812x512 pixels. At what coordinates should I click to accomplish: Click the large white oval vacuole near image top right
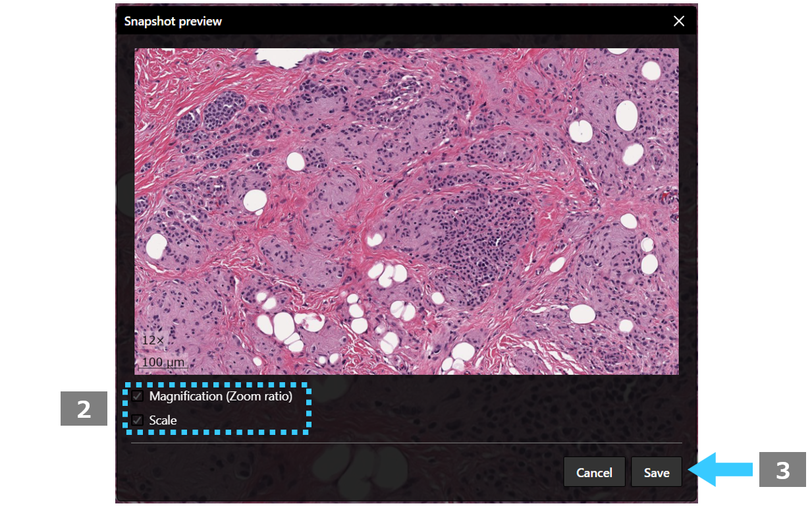pyautogui.click(x=626, y=115)
